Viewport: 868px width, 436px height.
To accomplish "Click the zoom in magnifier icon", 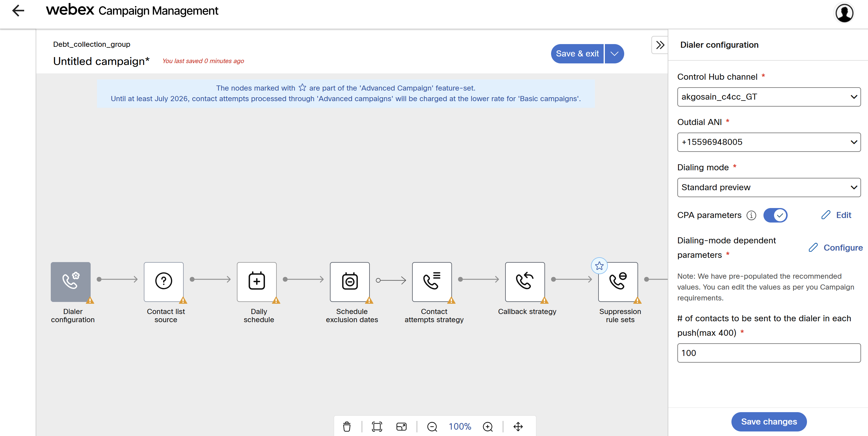I will (x=488, y=426).
